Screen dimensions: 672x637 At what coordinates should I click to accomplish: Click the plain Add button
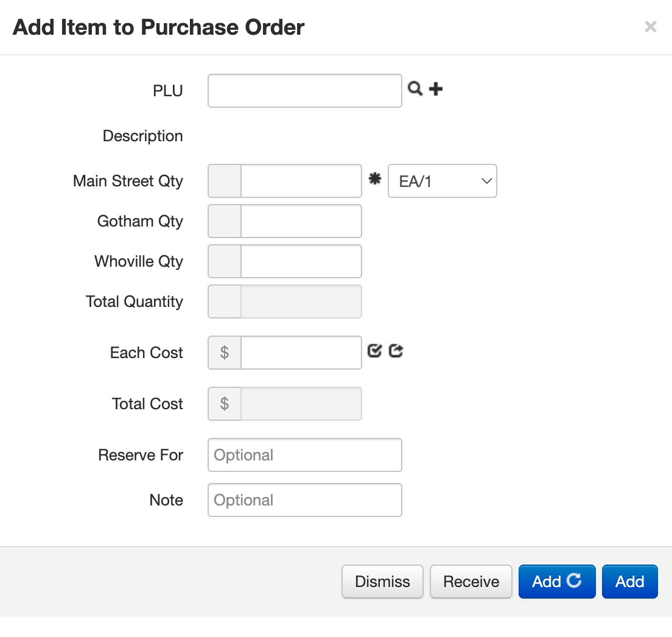click(629, 582)
